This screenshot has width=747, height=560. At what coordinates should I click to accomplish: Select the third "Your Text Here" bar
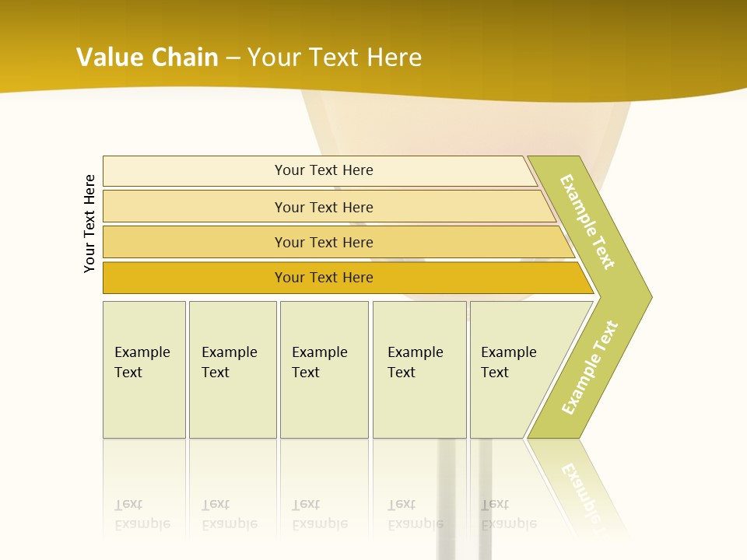[323, 242]
